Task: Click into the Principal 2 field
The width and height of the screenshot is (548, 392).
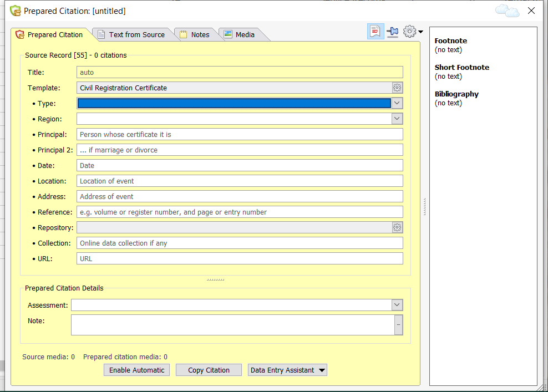Action: (240, 150)
